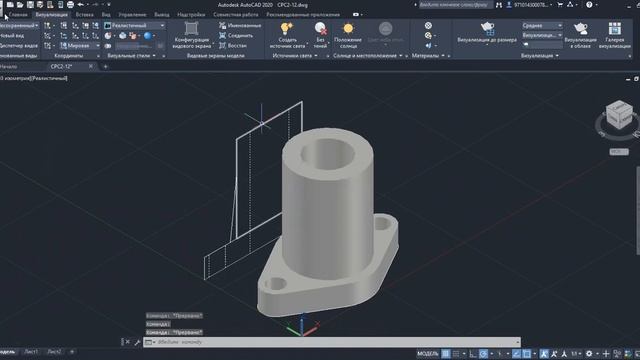Click the Undo arrow icon

coord(81,5)
